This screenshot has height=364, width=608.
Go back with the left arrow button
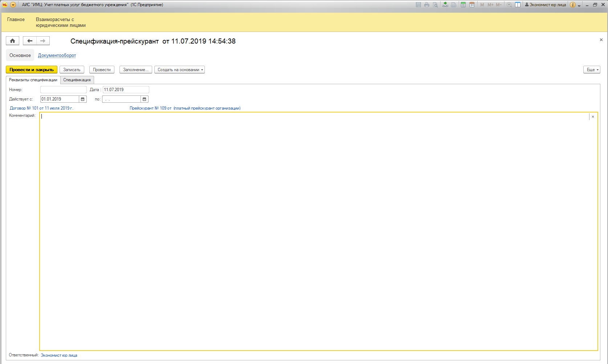[x=30, y=41]
